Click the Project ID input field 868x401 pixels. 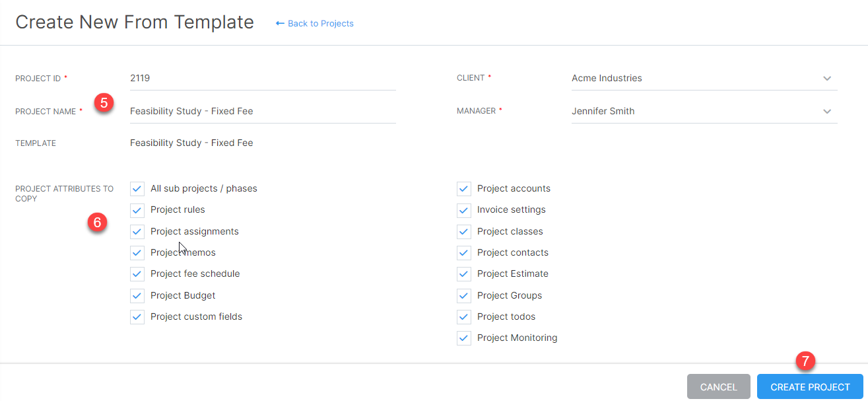(x=262, y=78)
